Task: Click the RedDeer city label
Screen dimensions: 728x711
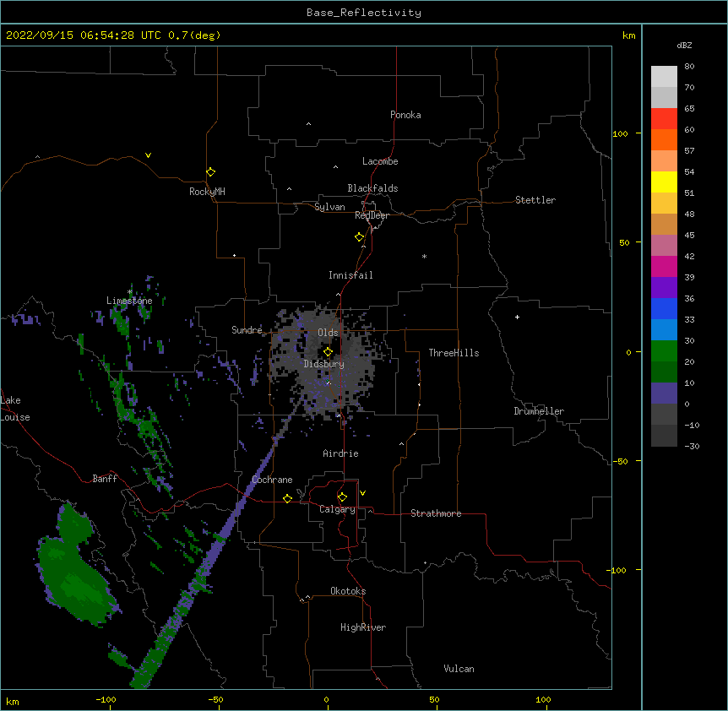Action: (372, 215)
